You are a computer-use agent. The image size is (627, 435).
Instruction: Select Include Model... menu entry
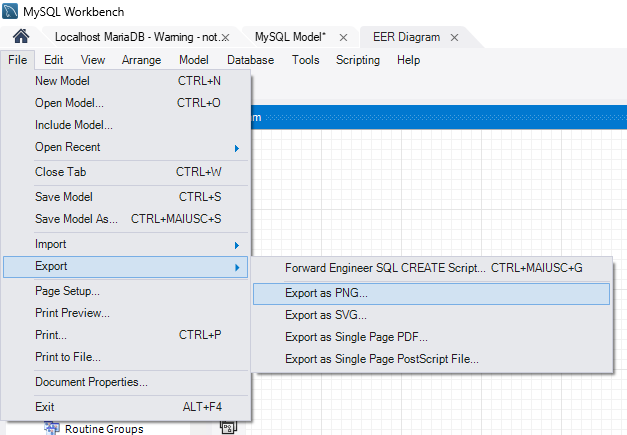click(x=126, y=125)
